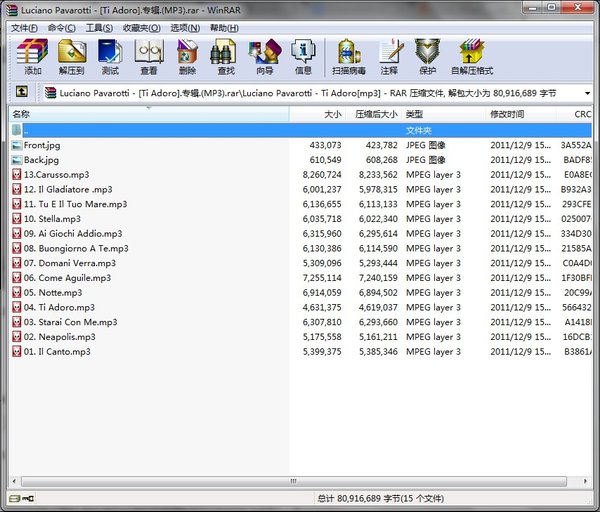Open the Find (查找) binoculars tool
600x512 pixels.
(x=223, y=52)
